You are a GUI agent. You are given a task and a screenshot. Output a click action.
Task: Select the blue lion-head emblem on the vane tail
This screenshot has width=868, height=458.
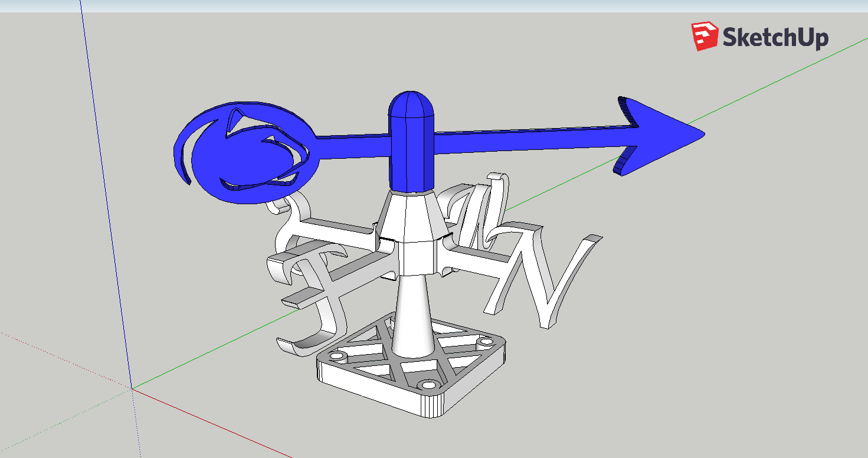(x=244, y=153)
